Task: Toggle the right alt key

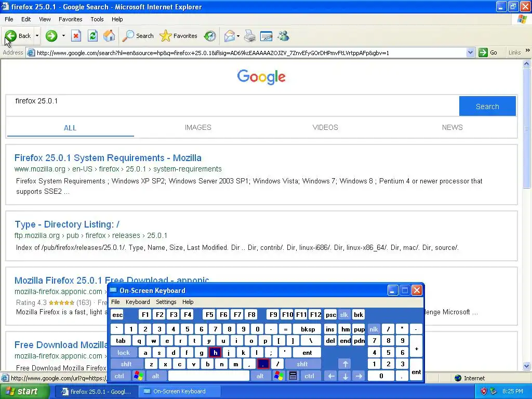Action: pos(260,376)
